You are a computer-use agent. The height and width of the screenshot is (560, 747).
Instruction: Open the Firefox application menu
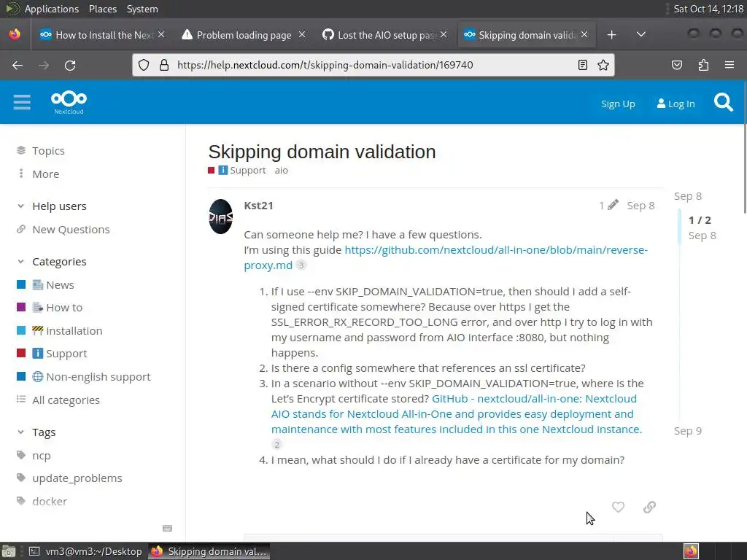[x=729, y=65]
